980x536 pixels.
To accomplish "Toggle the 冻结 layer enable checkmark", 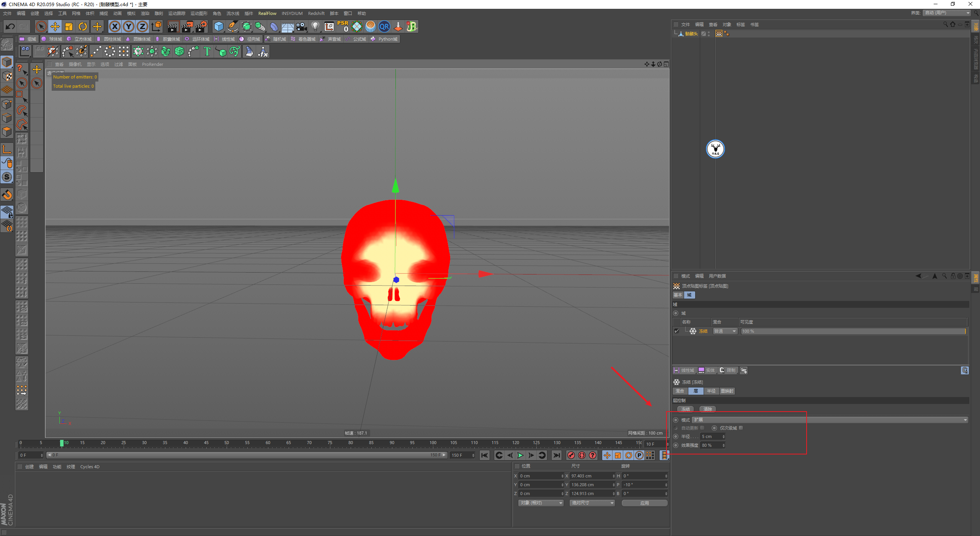I will pyautogui.click(x=676, y=331).
